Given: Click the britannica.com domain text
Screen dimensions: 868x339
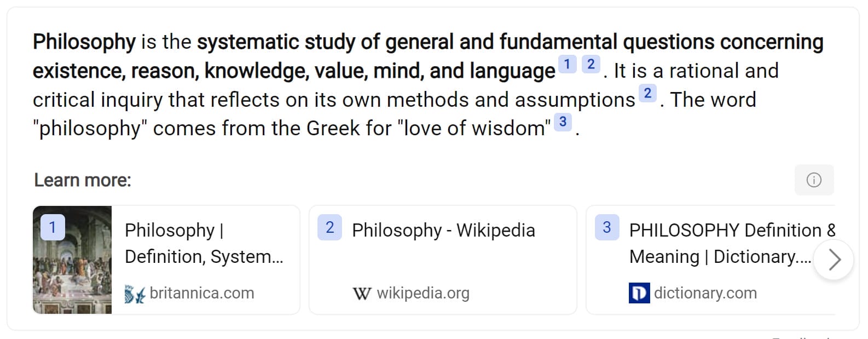Looking at the screenshot, I should click(202, 294).
